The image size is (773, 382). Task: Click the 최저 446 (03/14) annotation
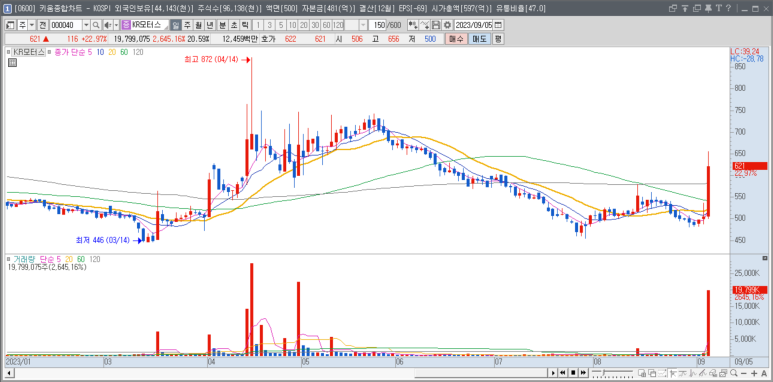103,240
